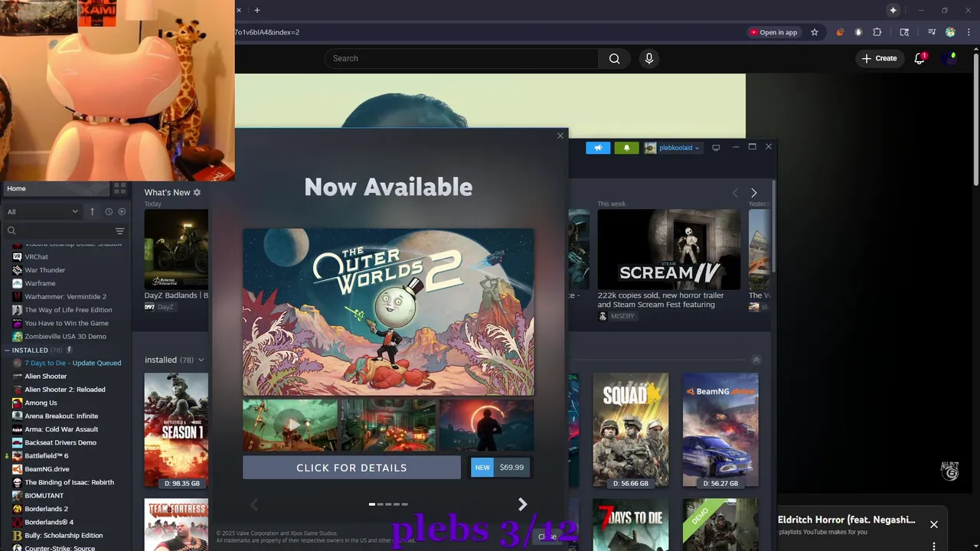Bookmark this page with star icon
Screen dimensions: 980x551
(815, 32)
